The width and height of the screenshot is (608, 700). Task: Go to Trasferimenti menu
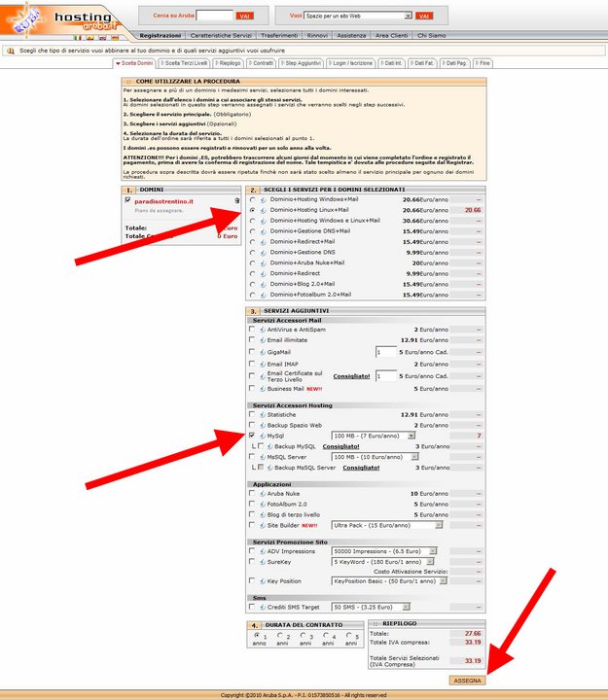click(279, 35)
